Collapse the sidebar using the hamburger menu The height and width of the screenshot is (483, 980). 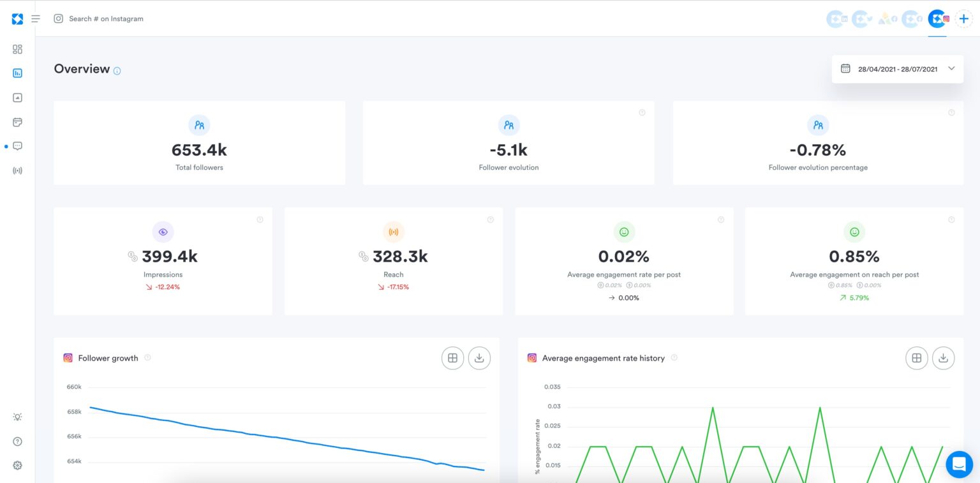tap(36, 19)
